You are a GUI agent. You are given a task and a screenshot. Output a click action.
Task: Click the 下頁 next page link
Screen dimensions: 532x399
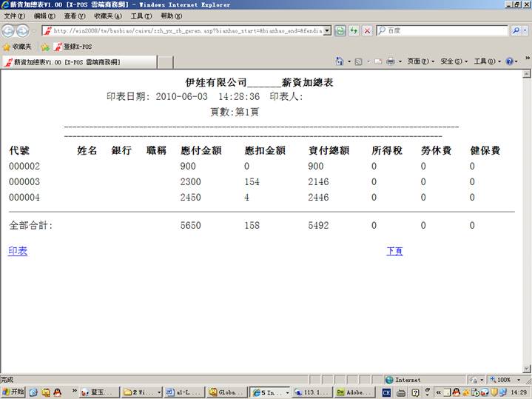tap(394, 252)
